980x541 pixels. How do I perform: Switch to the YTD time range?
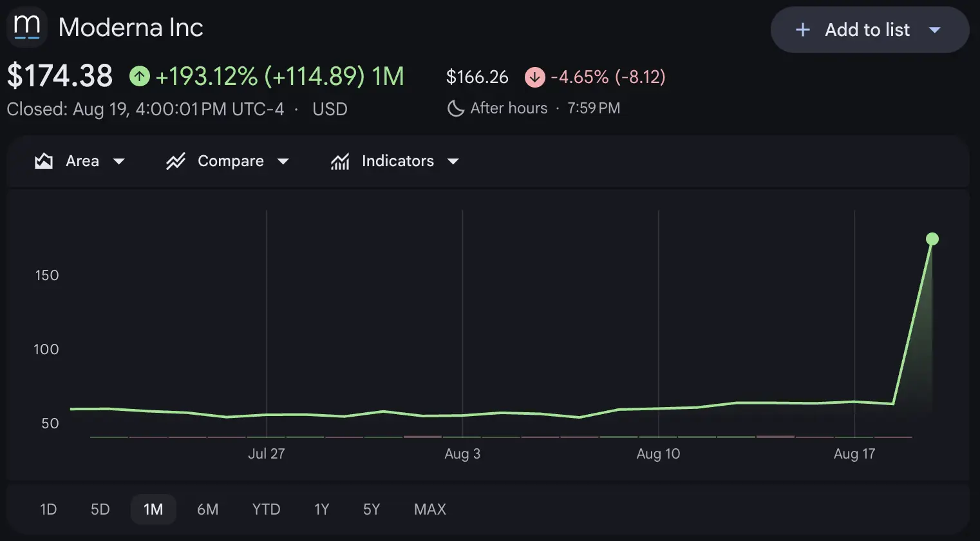coord(266,509)
